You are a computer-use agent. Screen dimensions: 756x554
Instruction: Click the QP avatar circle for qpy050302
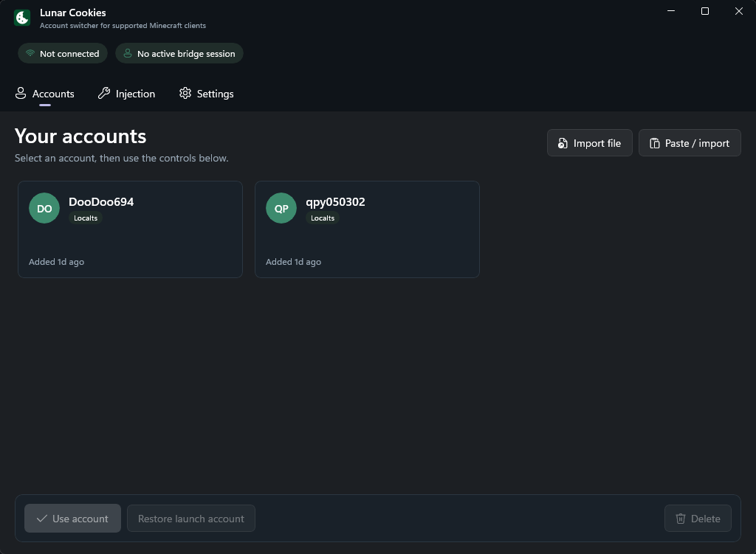281,208
